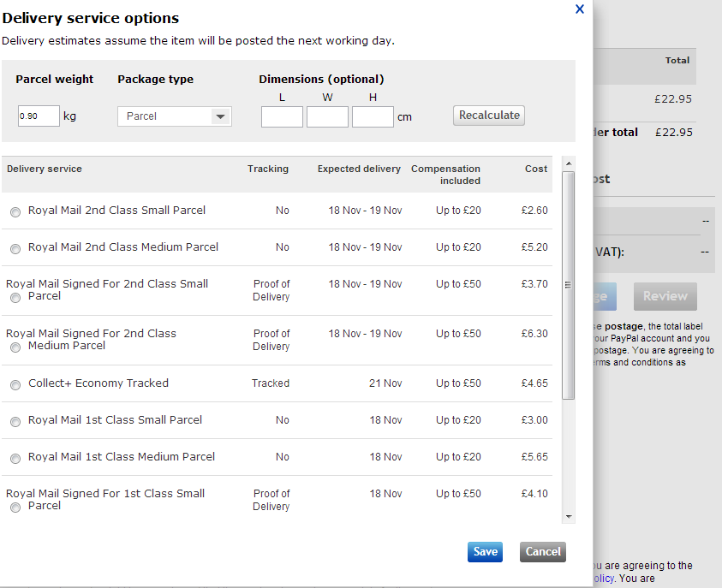The height and width of the screenshot is (588, 722).
Task: Focus the Length dimension field
Action: pos(282,117)
